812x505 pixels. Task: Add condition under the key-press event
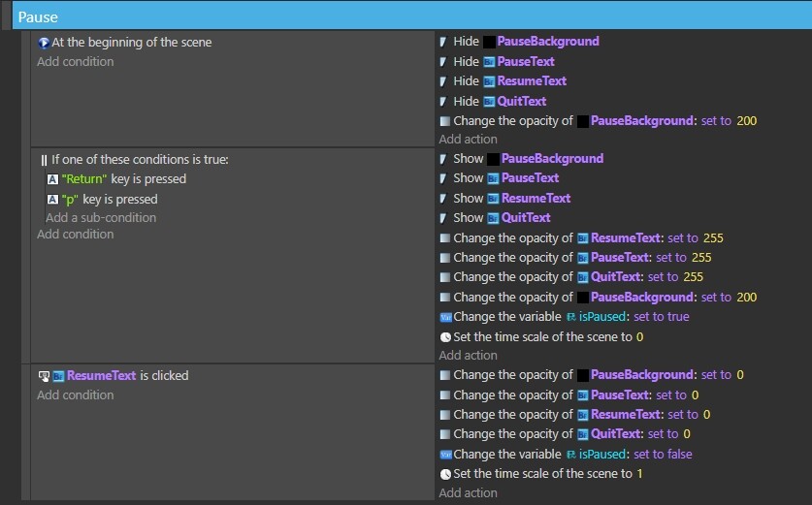[x=75, y=235]
